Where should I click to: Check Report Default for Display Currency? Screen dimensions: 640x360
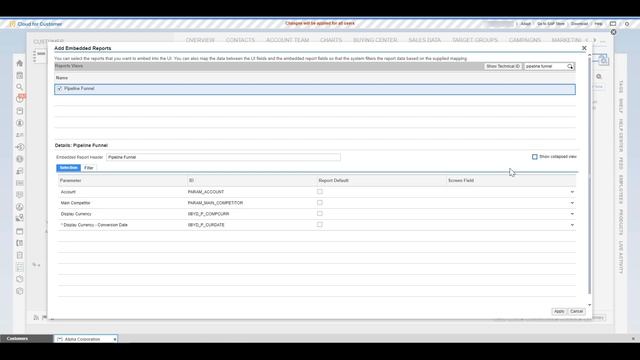pos(320,213)
